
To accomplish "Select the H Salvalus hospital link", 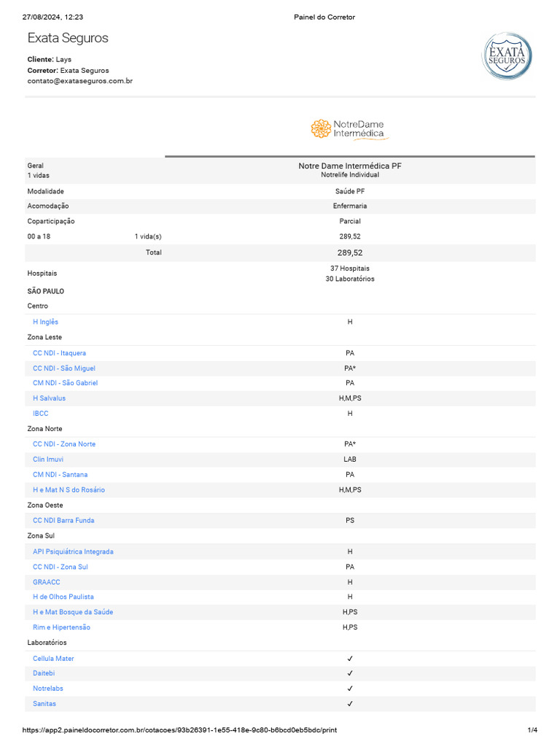I will pyautogui.click(x=49, y=398).
